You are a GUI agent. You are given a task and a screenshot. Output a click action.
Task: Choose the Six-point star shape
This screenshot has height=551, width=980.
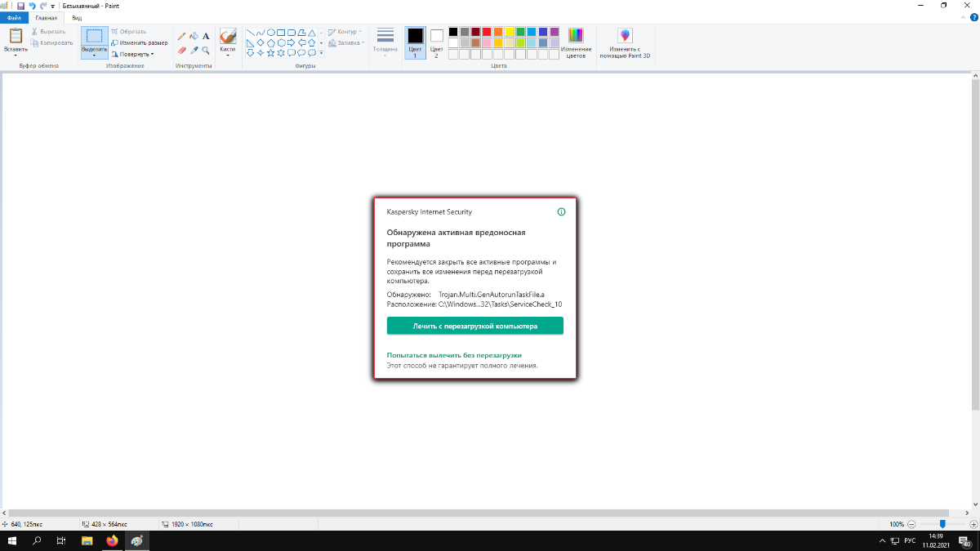(x=281, y=53)
